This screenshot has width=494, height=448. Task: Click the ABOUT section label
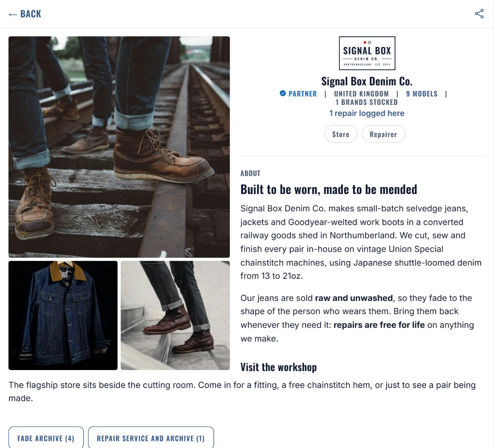click(x=250, y=174)
